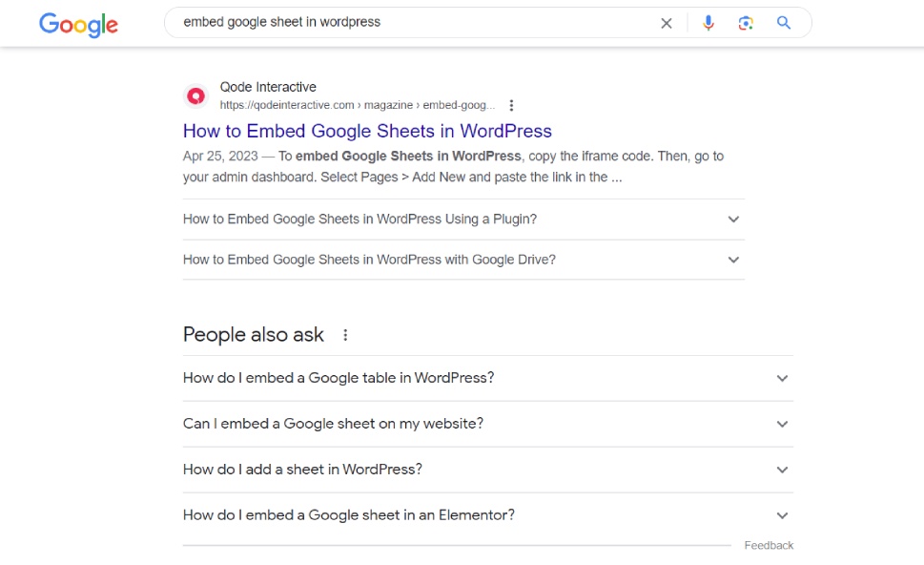Expand 'Can I embed a Google sheet on my website?'
Viewport: 924px width, 565px height.
click(782, 424)
